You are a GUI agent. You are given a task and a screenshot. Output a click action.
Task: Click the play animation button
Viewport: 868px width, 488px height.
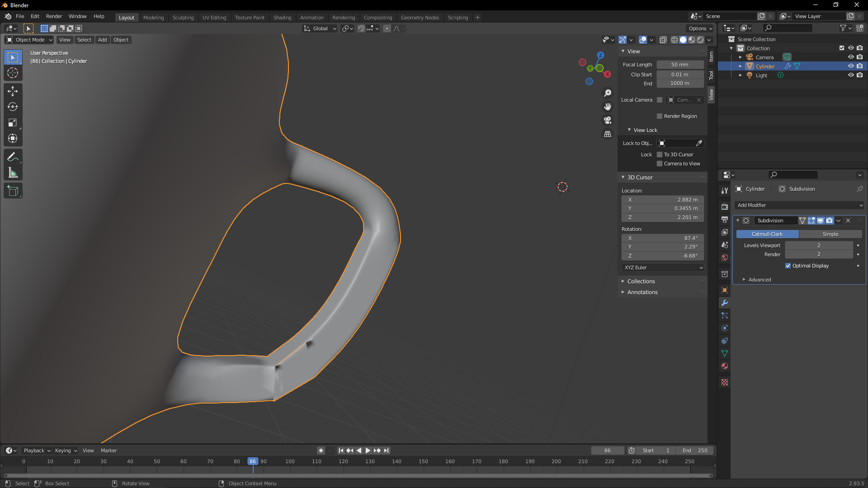368,450
